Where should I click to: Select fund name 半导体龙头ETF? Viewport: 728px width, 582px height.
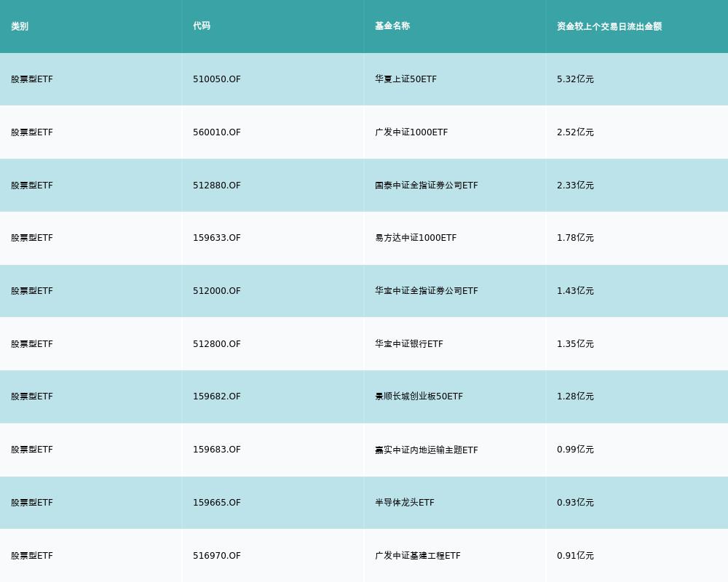404,503
